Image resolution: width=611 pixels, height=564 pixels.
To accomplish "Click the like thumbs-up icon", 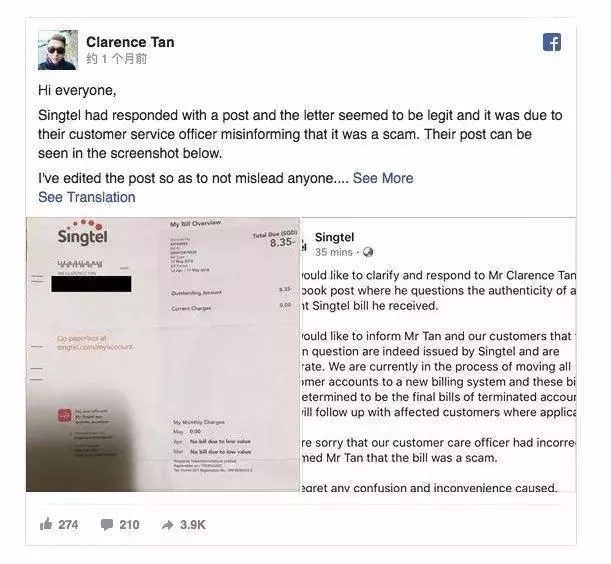I will (46, 524).
